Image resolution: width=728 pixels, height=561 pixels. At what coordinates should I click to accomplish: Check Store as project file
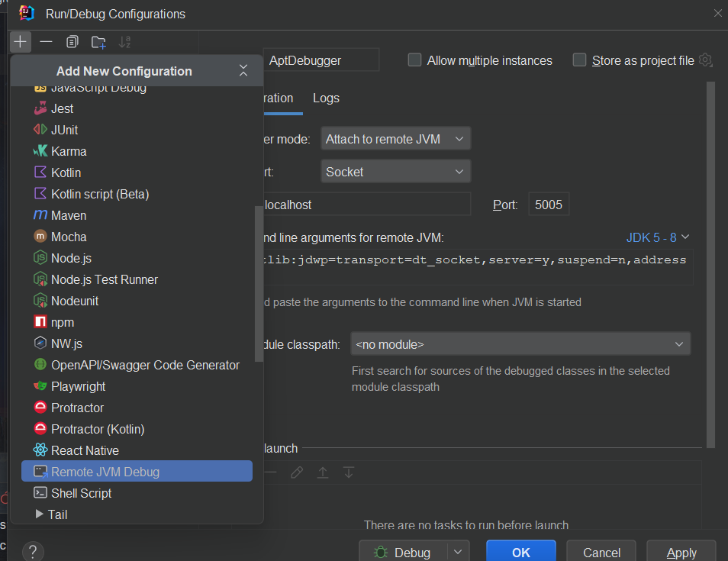(579, 60)
